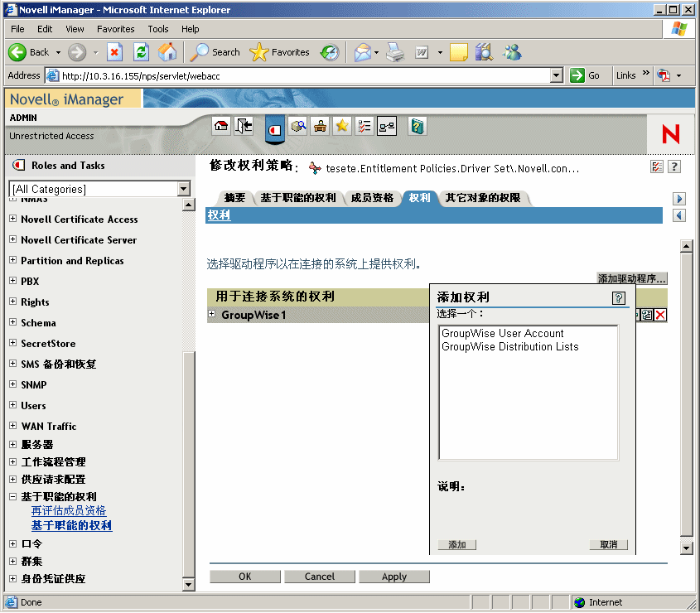Select GroupWise Distribution Lists entry
Image resolution: width=700 pixels, height=613 pixels.
pos(509,347)
